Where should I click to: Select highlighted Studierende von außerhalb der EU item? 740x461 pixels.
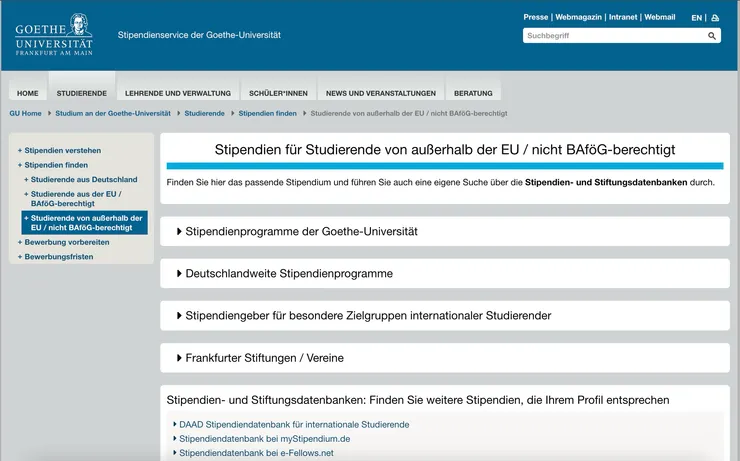pyautogui.click(x=84, y=223)
